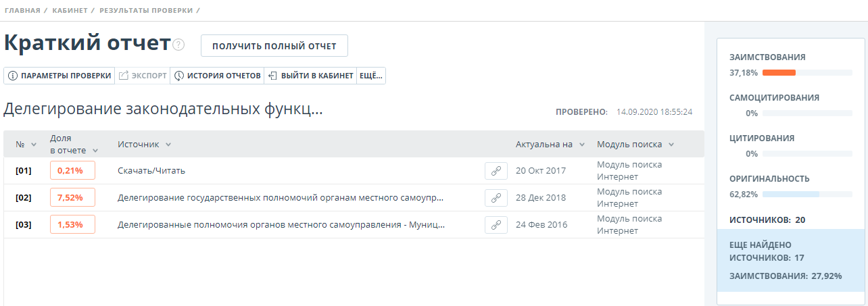Open source titled Скачать/Читать
Screen dimensions: 868x306
pos(151,171)
